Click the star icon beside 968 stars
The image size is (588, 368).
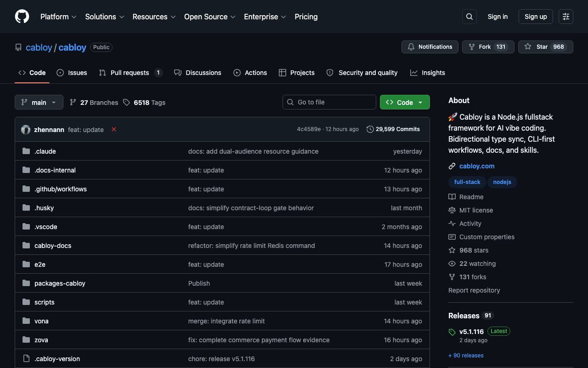[452, 250]
